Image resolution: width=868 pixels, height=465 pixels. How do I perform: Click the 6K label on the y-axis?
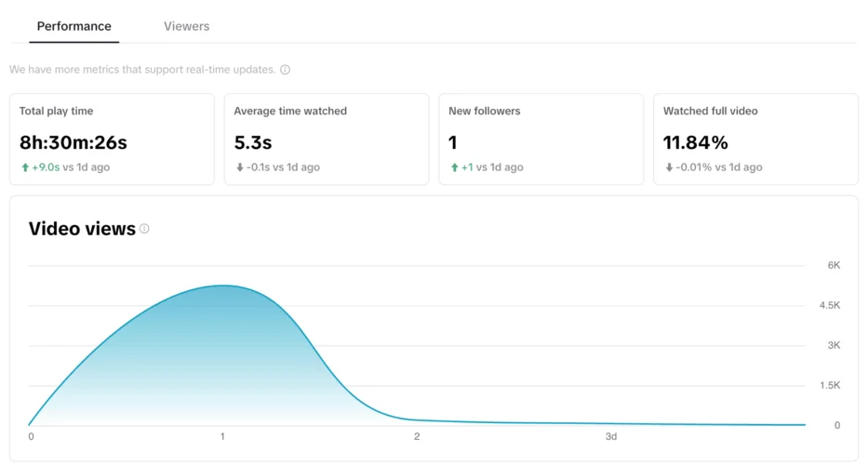(x=834, y=265)
